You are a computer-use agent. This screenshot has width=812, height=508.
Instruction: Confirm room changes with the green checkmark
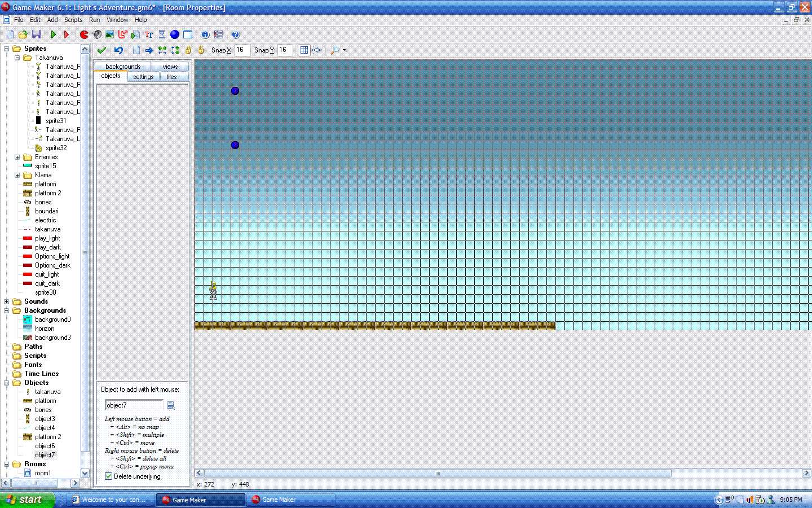[101, 50]
